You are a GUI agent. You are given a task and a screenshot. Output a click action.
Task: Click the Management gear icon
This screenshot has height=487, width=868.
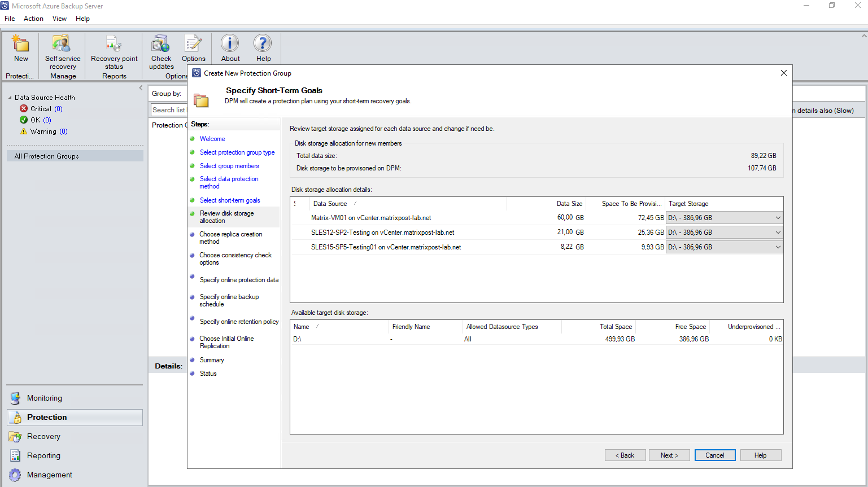coord(15,475)
